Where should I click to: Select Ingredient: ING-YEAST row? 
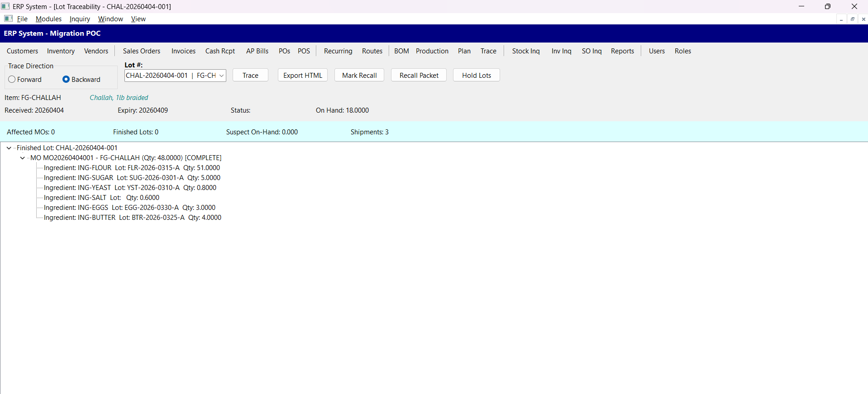click(130, 188)
